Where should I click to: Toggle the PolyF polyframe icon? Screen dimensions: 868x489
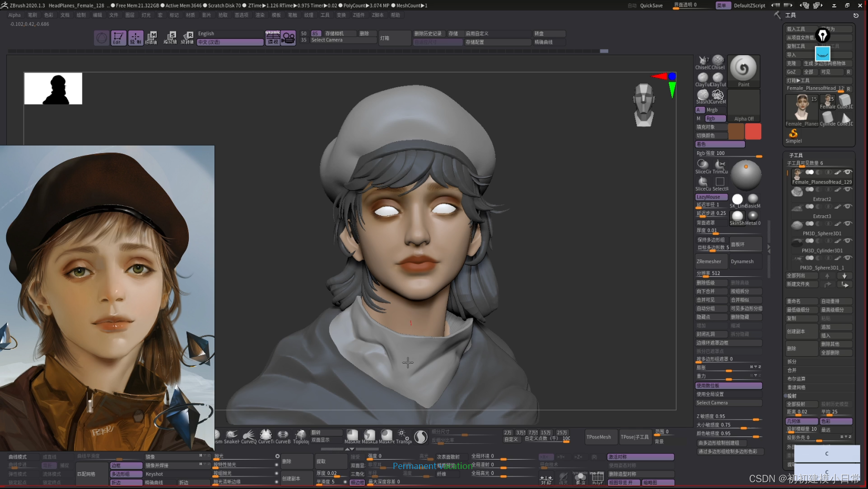(x=597, y=478)
